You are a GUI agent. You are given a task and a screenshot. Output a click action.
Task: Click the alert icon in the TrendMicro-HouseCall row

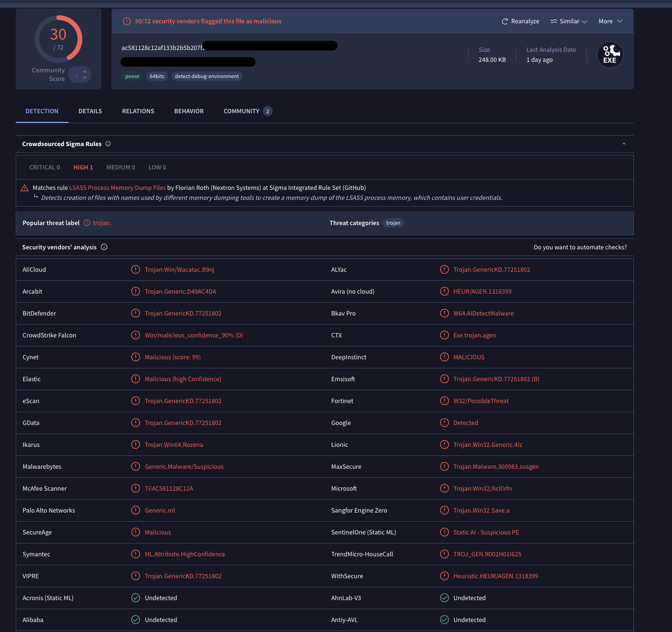[x=445, y=554]
